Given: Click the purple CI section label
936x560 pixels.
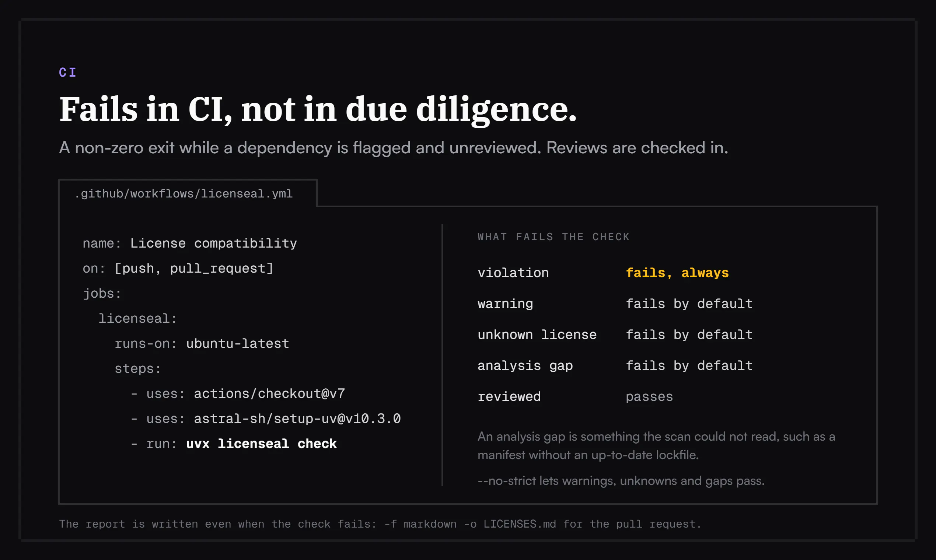Looking at the screenshot, I should point(67,72).
